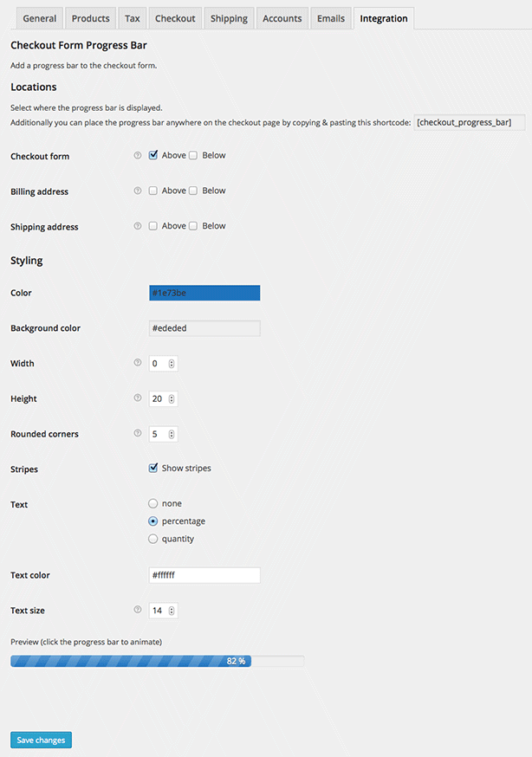The height and width of the screenshot is (757, 532).
Task: Click help icon beside Text size
Action: pyautogui.click(x=137, y=610)
